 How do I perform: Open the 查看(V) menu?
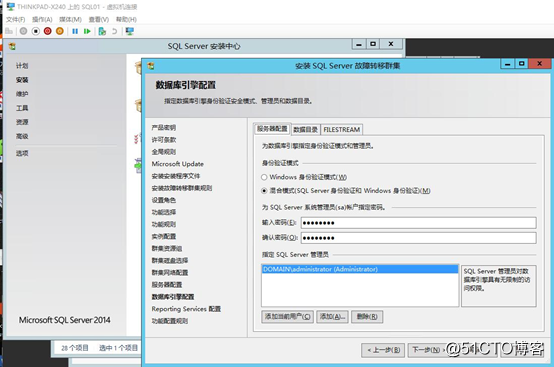pyautogui.click(x=99, y=19)
